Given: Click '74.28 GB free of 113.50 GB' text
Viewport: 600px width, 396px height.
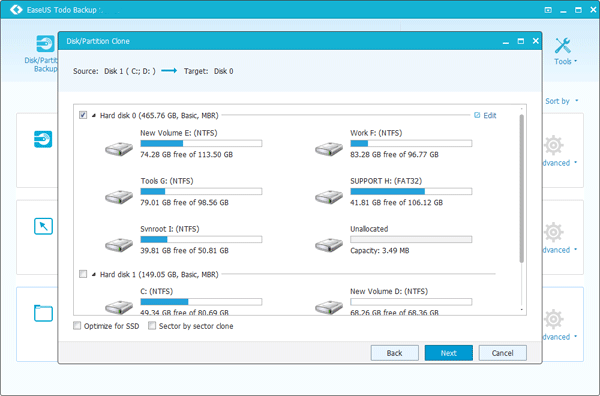Looking at the screenshot, I should point(186,155).
